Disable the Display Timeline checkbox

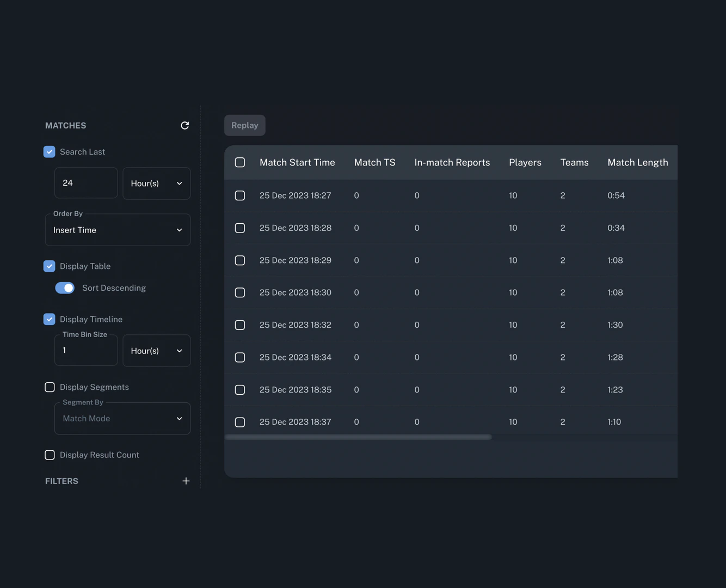50,320
